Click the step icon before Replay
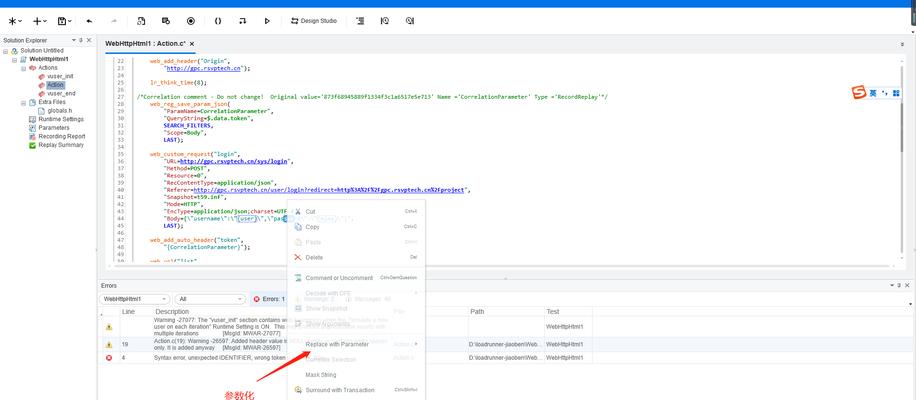The image size is (916, 400). click(242, 21)
